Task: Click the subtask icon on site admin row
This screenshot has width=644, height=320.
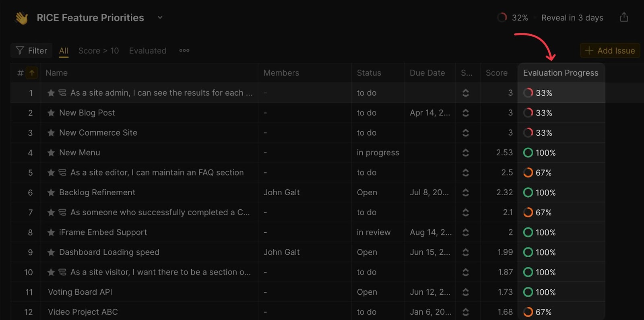Action: pos(62,93)
